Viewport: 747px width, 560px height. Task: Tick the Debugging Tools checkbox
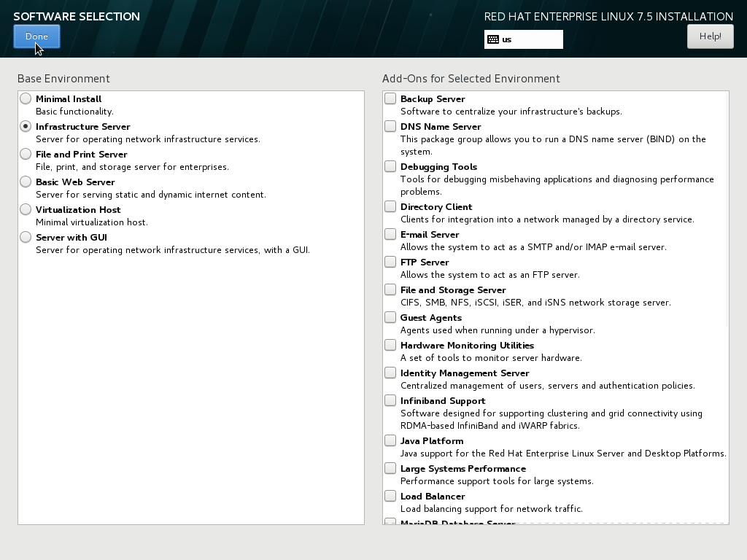[390, 166]
